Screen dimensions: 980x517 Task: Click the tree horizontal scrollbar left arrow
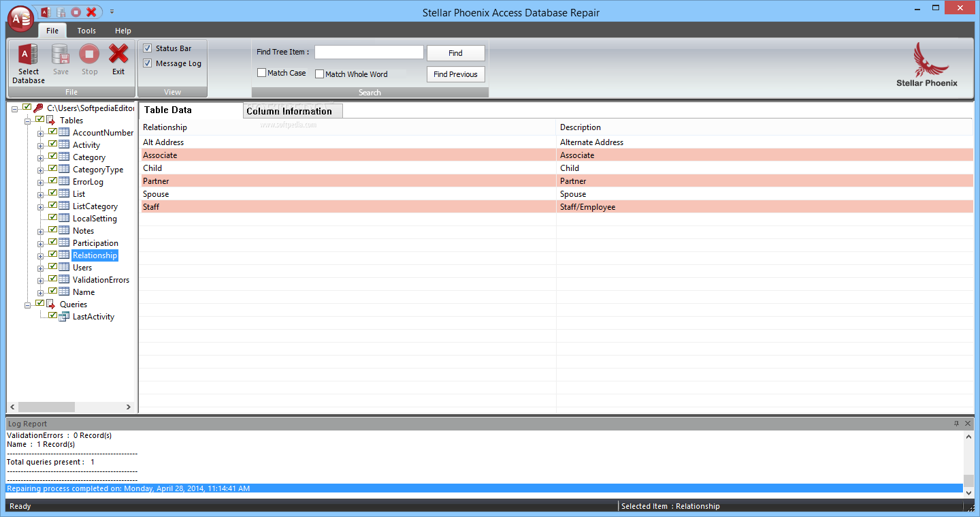point(14,407)
